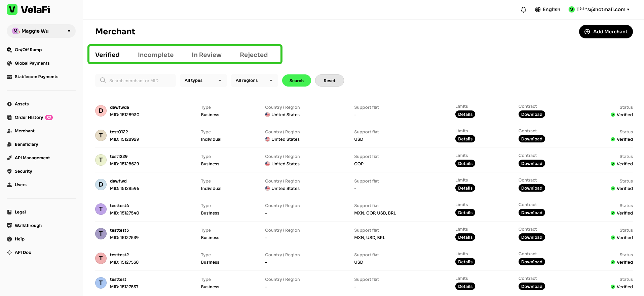Viewport: 644px width, 296px height.
Task: Open API Management from sidebar
Action: [x=32, y=158]
